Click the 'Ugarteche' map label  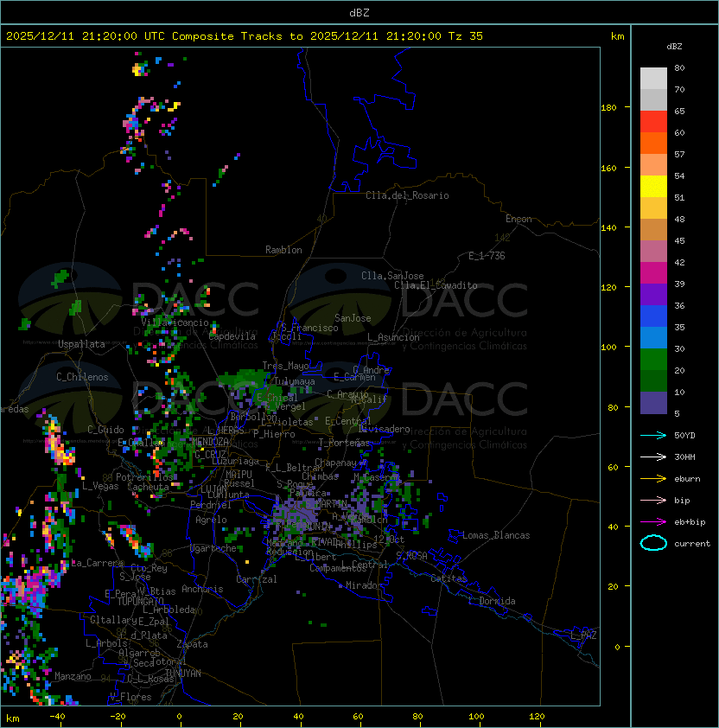click(x=213, y=548)
